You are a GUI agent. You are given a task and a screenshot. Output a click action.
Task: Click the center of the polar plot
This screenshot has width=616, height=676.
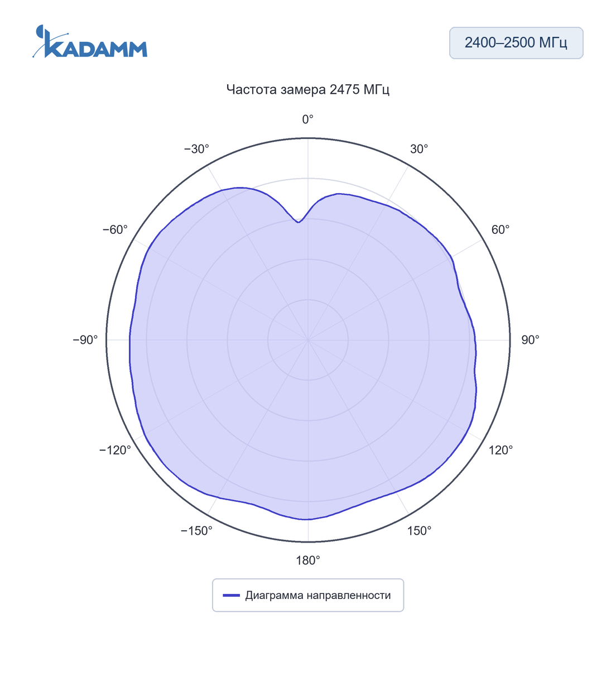pos(308,340)
